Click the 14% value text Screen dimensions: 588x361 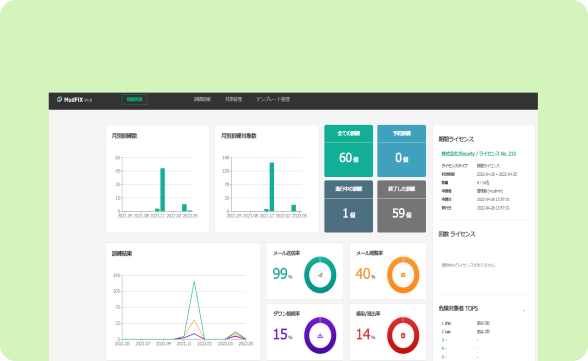[x=365, y=334]
